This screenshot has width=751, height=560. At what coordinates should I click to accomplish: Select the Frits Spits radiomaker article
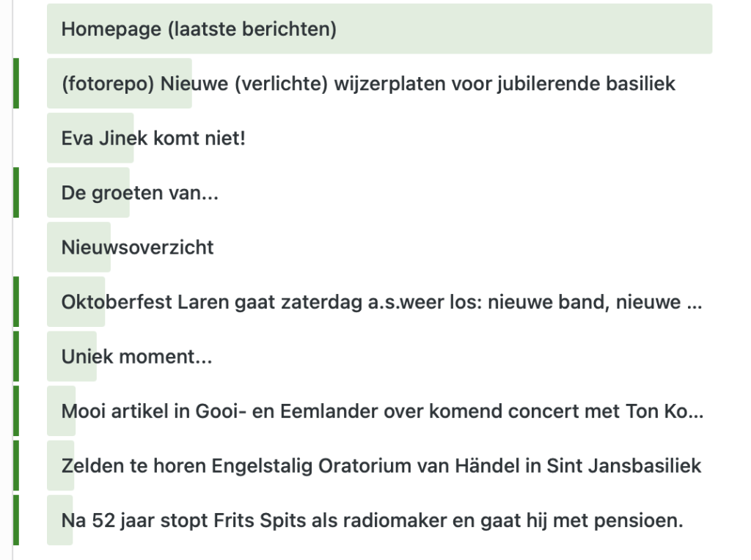tap(373, 520)
